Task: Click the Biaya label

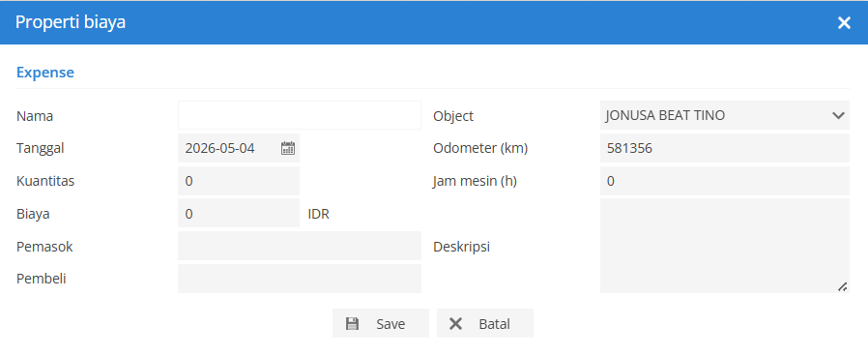Action: point(33,214)
